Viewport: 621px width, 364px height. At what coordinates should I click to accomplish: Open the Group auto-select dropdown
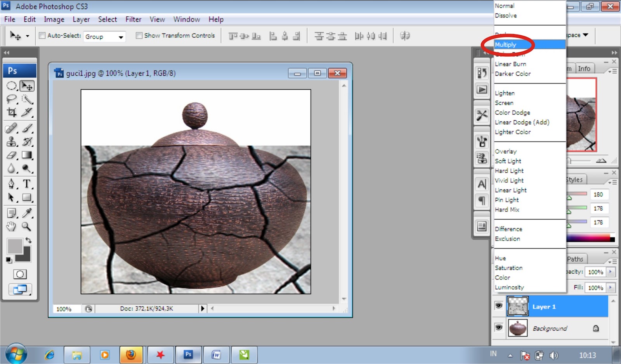121,37
